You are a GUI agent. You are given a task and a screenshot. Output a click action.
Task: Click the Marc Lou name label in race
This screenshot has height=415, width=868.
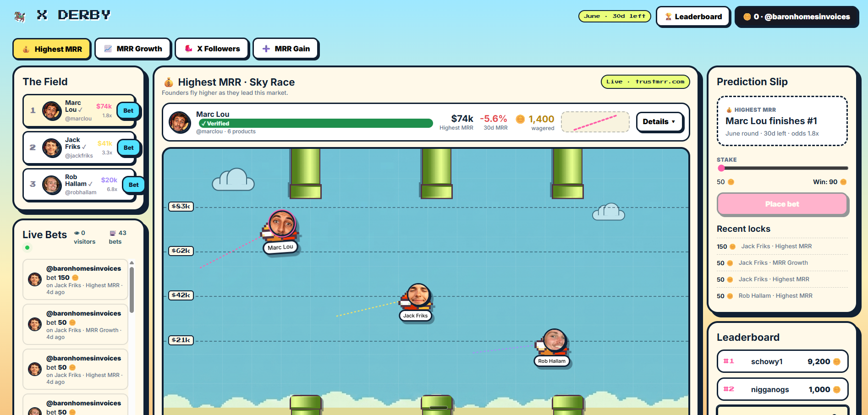click(x=280, y=247)
